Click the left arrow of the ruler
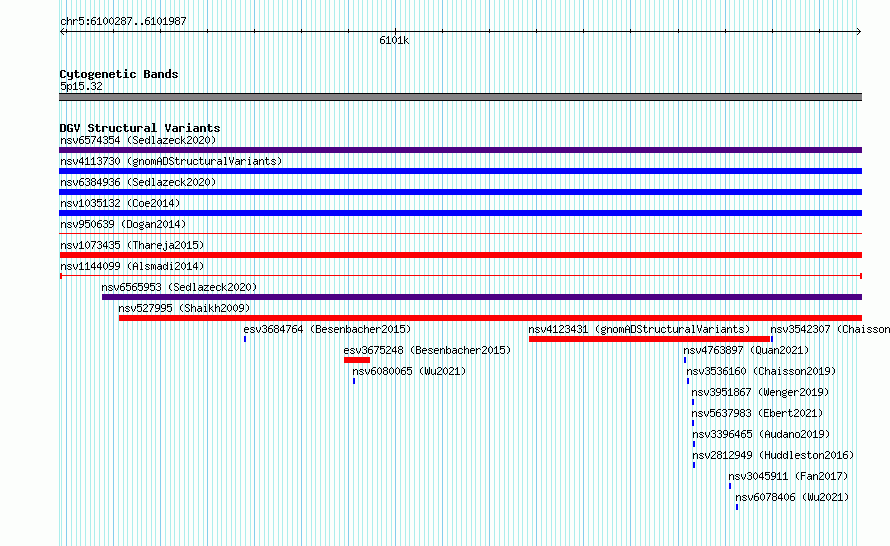Viewport: 890px width, 546px height. pos(63,31)
